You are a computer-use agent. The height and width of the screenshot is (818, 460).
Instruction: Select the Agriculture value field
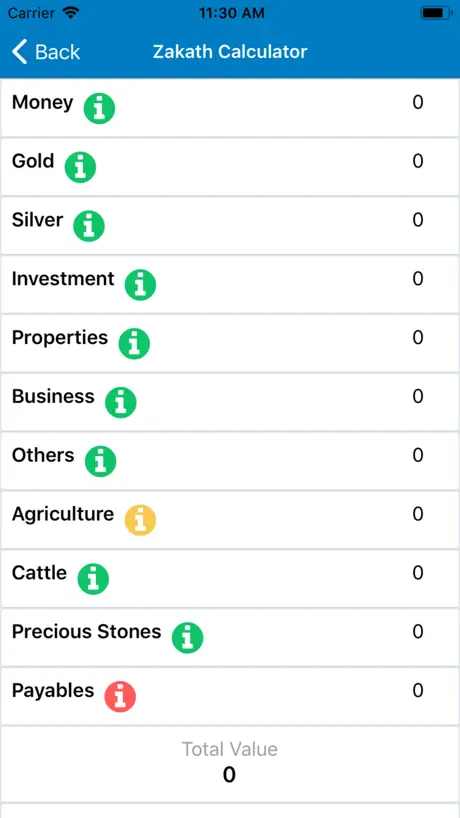418,514
